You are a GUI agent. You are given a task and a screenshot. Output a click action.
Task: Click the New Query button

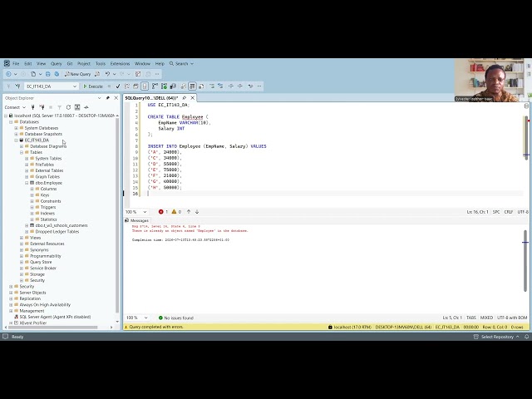[77, 74]
